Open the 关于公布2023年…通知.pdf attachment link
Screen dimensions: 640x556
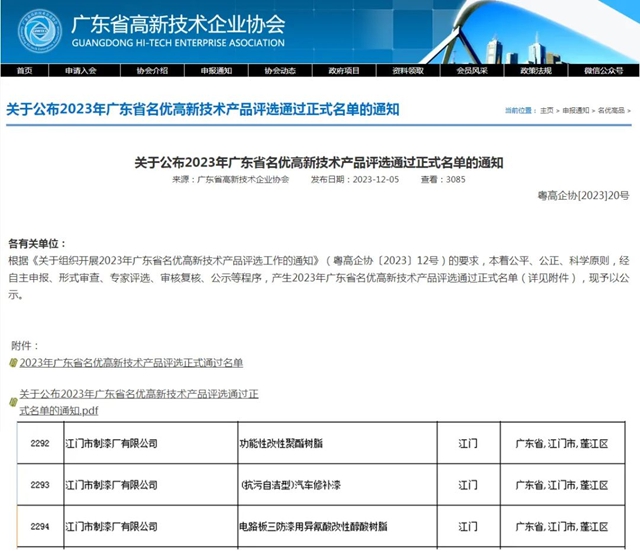coord(139,402)
